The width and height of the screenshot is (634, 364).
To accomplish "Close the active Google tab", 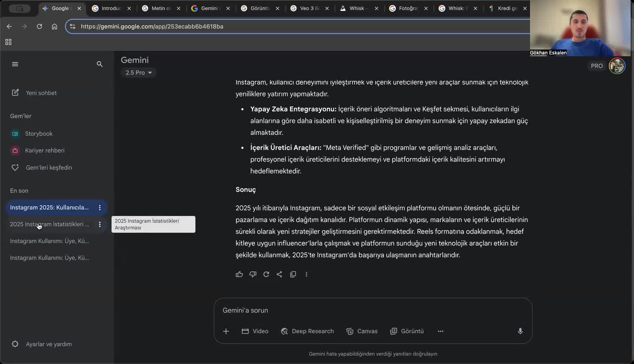I will [x=79, y=8].
